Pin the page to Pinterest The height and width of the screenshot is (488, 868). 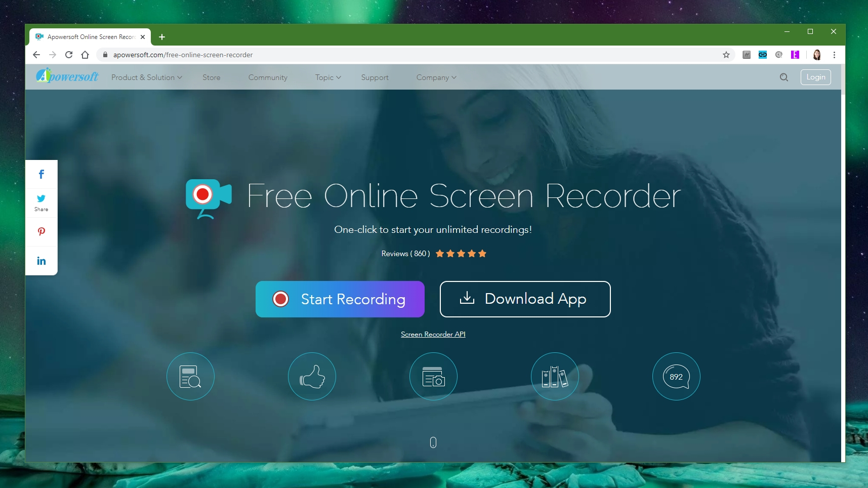(x=41, y=231)
